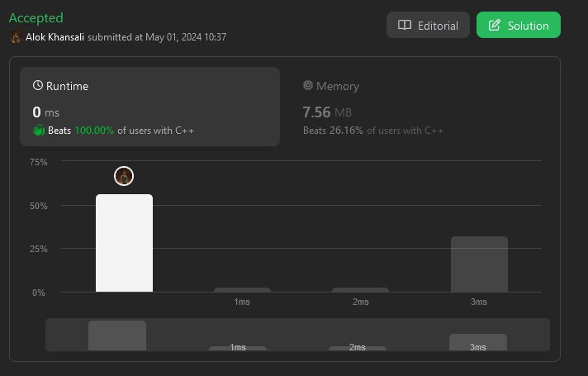Select the 3ms bar in the main chart
Image resolution: width=588 pixels, height=376 pixels.
pos(479,264)
